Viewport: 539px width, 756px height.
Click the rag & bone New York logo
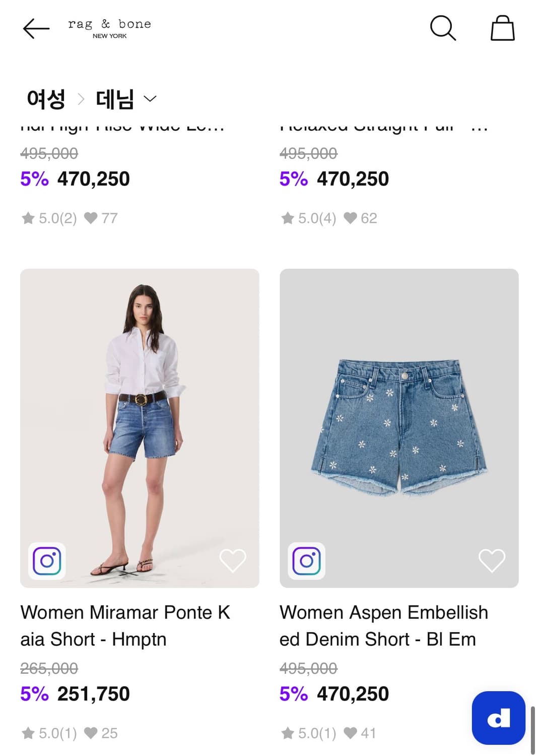tap(109, 28)
